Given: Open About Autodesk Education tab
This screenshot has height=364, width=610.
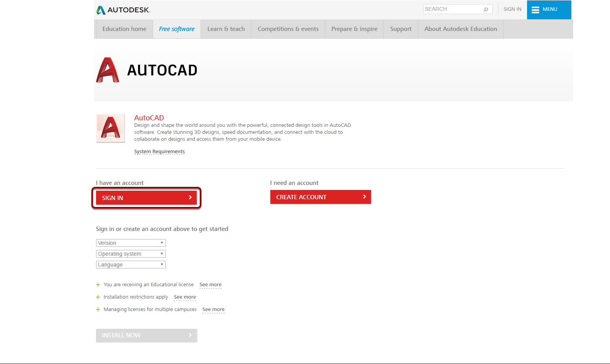Looking at the screenshot, I should [461, 29].
